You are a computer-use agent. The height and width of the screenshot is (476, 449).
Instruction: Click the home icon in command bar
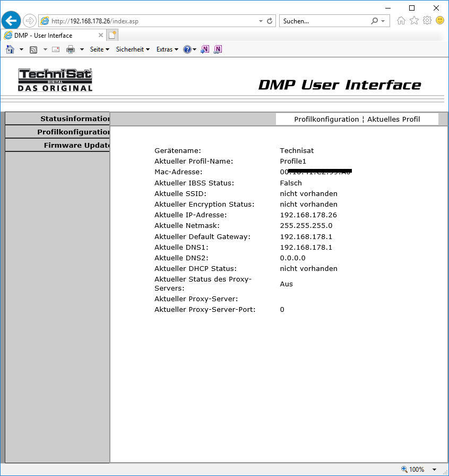coord(10,49)
